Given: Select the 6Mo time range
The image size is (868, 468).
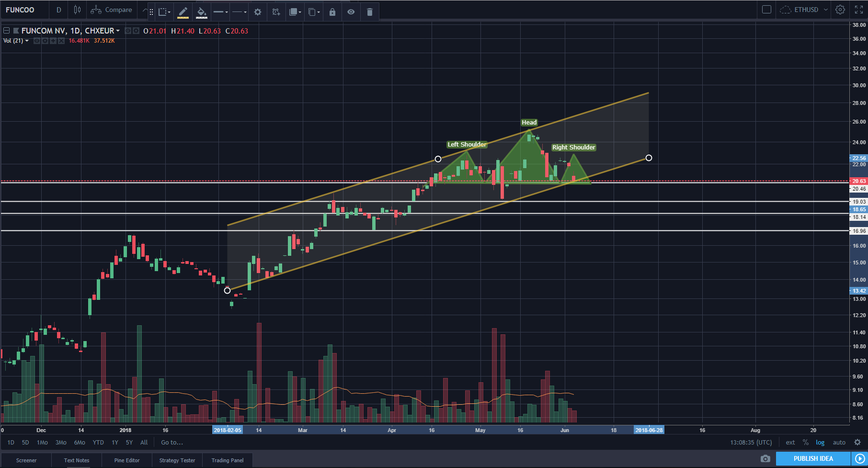Looking at the screenshot, I should 80,443.
